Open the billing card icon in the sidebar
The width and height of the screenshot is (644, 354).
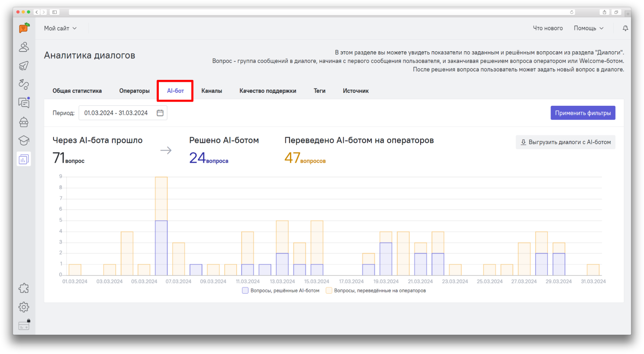(24, 326)
